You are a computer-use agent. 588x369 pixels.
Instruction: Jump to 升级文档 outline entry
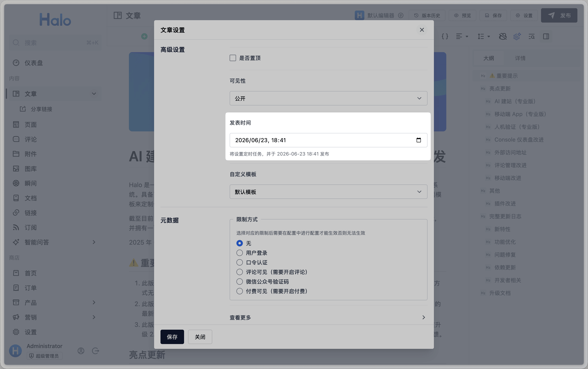pyautogui.click(x=500, y=293)
